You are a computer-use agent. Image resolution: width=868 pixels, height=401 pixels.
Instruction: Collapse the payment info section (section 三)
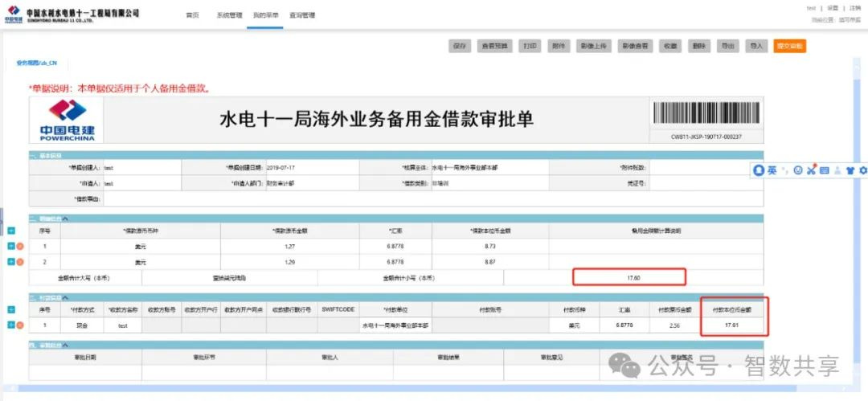click(66, 297)
